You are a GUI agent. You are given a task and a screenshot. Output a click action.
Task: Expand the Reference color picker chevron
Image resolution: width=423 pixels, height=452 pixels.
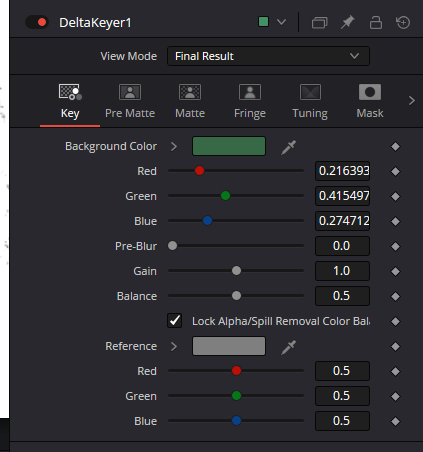[x=174, y=346]
